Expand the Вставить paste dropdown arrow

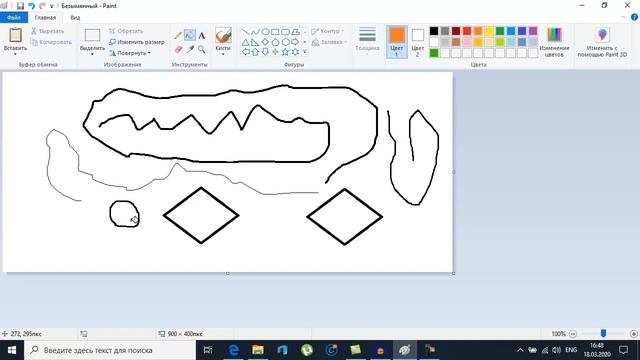point(16,54)
